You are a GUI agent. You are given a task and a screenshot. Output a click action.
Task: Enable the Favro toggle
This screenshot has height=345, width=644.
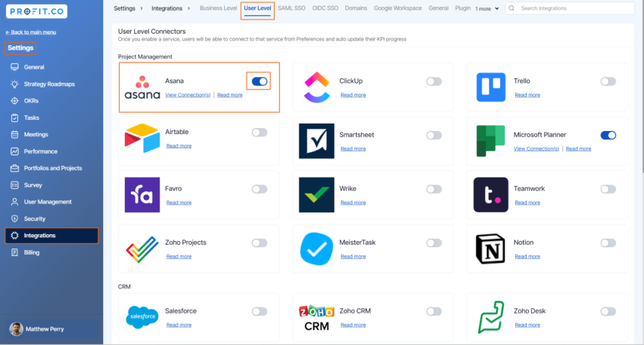point(260,189)
